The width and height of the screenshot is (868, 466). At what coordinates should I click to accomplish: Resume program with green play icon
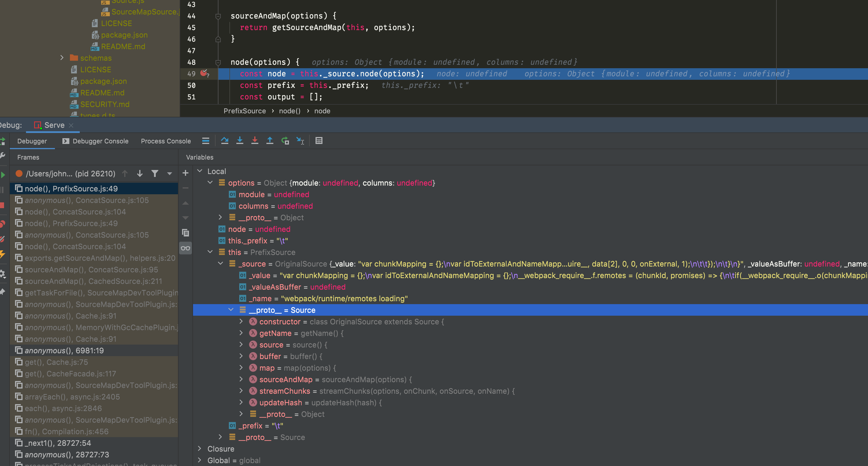(x=3, y=175)
